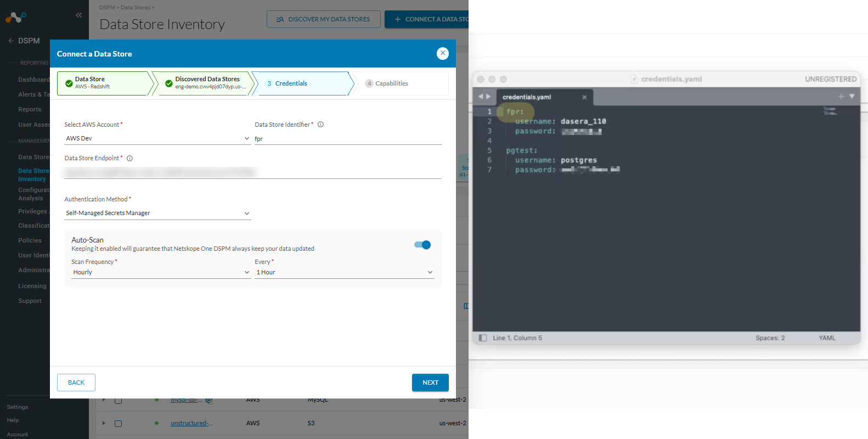Click line 1 fpr in the editor
The width and height of the screenshot is (868, 439).
(x=515, y=111)
